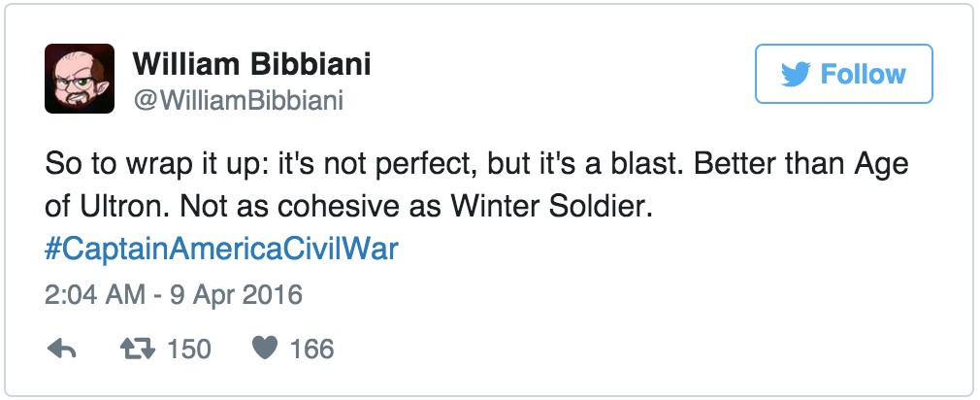The width and height of the screenshot is (980, 400).
Task: Click the Twitter bird icon in Follow button
Action: (x=796, y=74)
